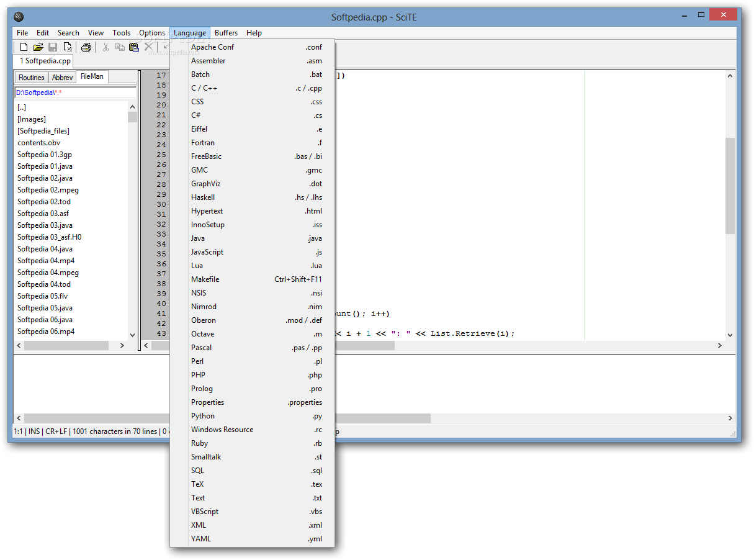754x560 pixels.
Task: Click the Close file icon in toolbar
Action: 68,47
